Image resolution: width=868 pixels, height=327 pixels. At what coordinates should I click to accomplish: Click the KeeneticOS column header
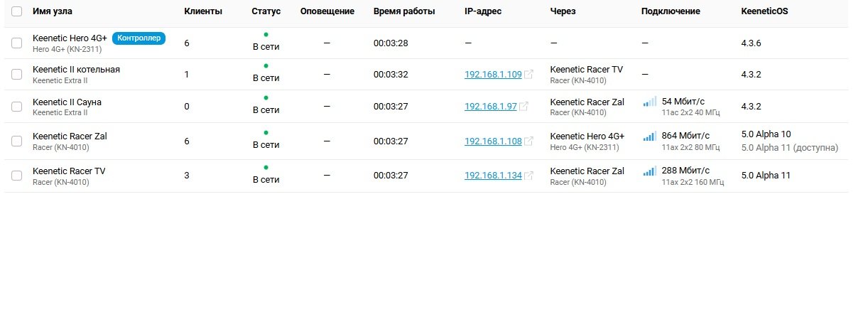coord(764,11)
